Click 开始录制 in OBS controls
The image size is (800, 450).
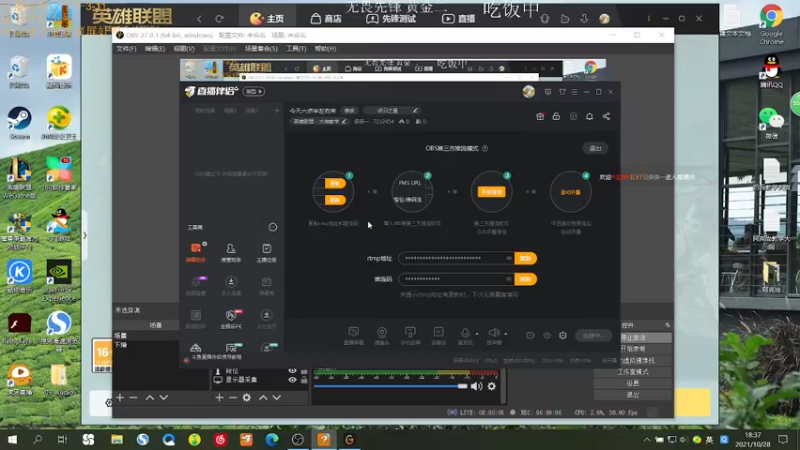click(633, 349)
